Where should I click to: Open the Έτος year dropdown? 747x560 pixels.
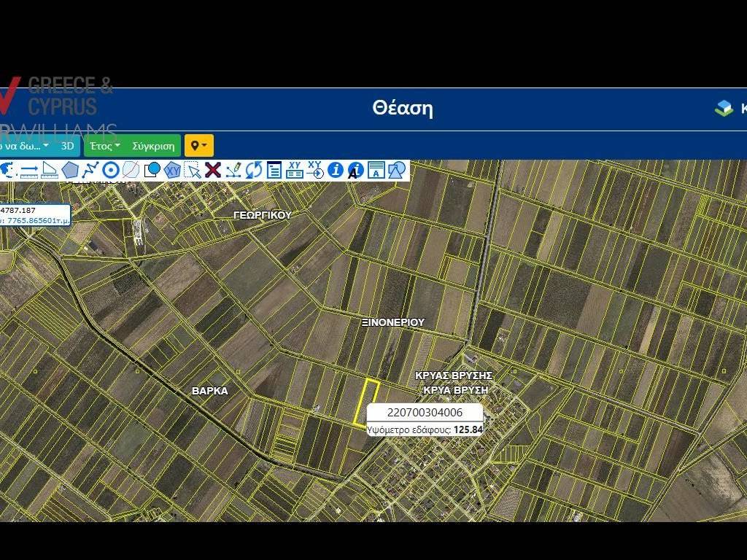(105, 146)
